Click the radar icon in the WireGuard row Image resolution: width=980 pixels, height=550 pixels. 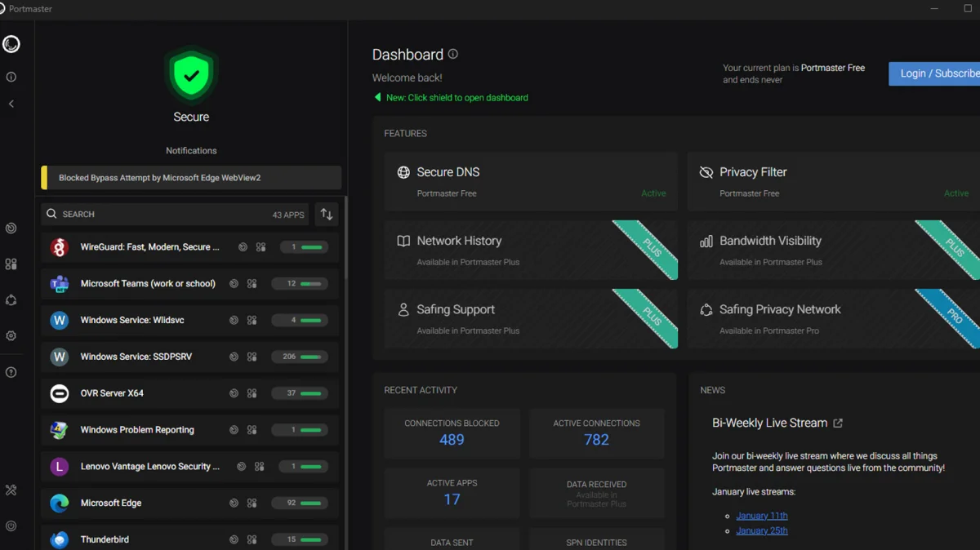coord(243,247)
